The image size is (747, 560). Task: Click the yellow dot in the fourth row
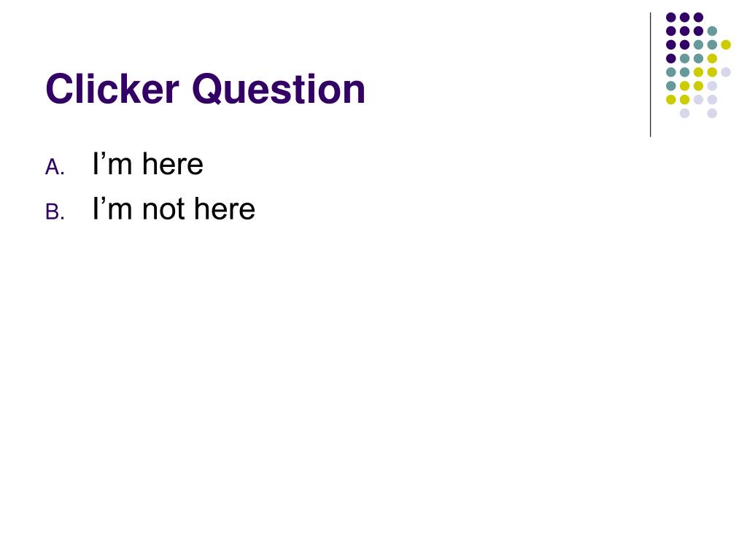pyautogui.click(x=712, y=58)
